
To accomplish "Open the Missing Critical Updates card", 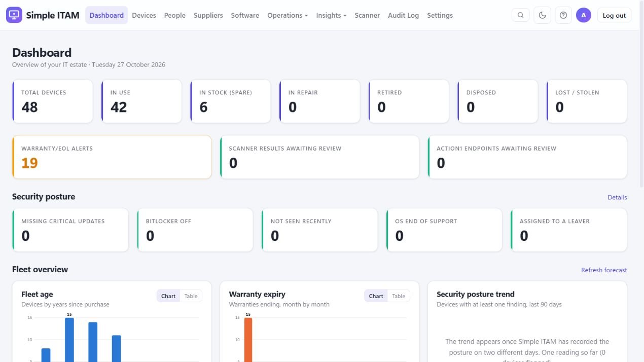I will tap(70, 230).
